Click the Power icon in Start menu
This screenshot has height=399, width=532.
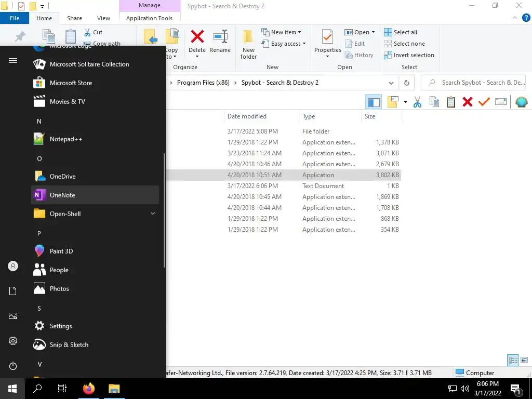(x=13, y=366)
